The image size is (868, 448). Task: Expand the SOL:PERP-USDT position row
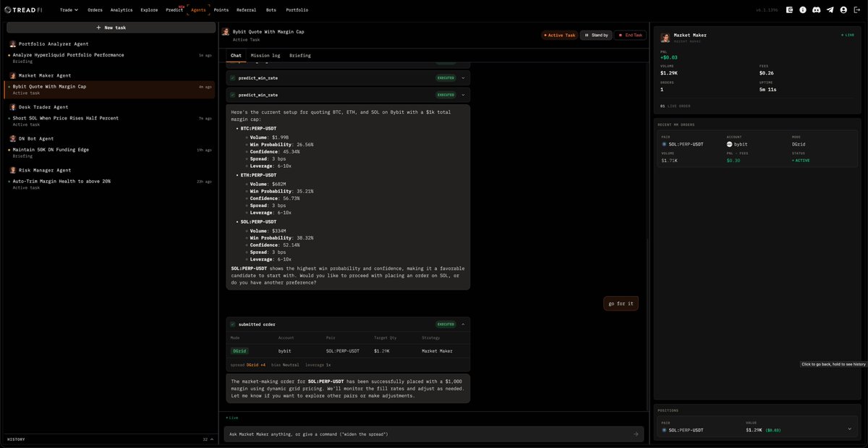pyautogui.click(x=850, y=429)
